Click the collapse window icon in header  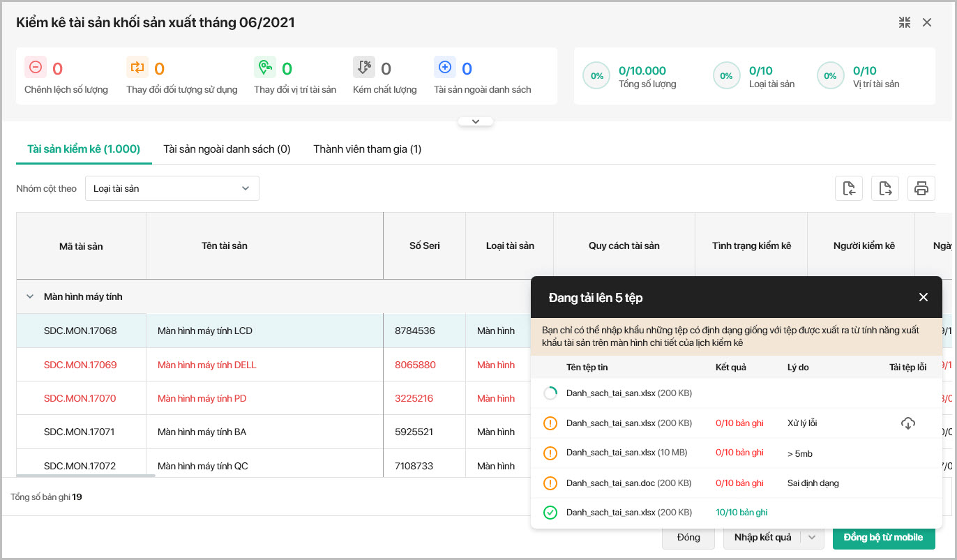(905, 22)
